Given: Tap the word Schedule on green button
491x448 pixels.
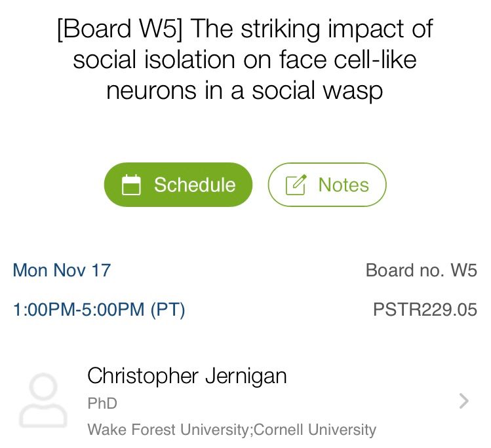Looking at the screenshot, I should coord(194,185).
